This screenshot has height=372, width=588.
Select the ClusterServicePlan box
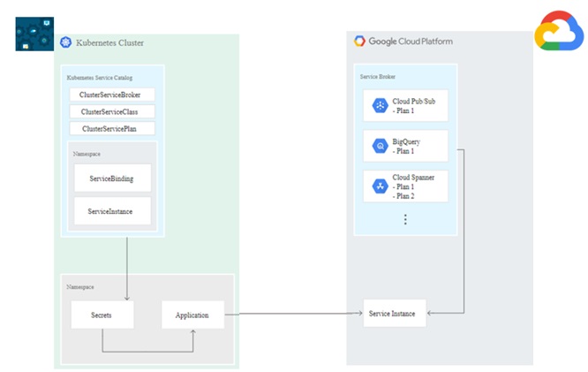(112, 128)
